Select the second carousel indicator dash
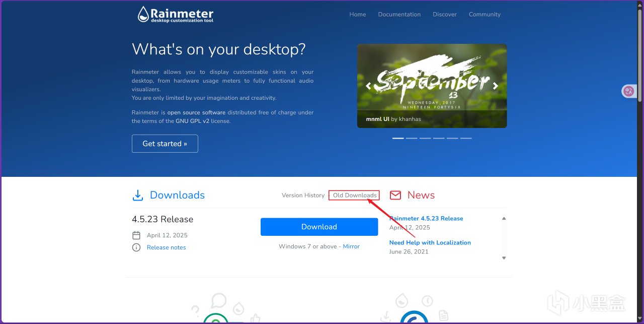The image size is (644, 324). (412, 138)
